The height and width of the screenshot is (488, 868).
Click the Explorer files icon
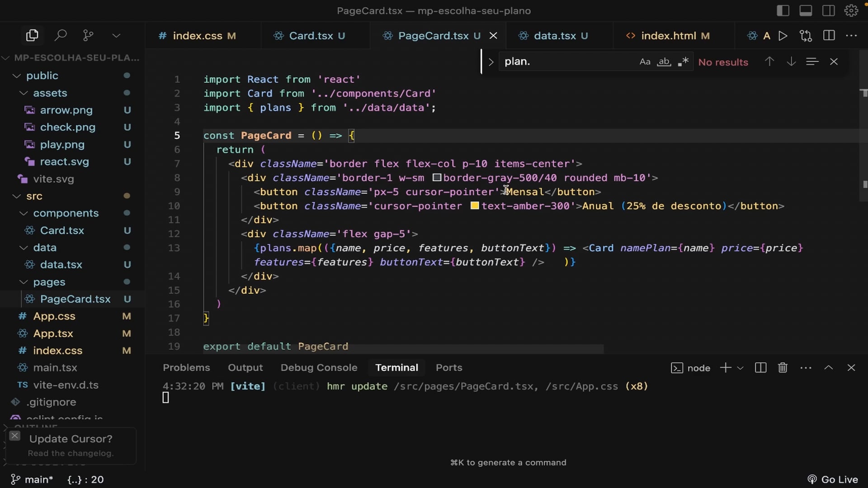[32, 35]
